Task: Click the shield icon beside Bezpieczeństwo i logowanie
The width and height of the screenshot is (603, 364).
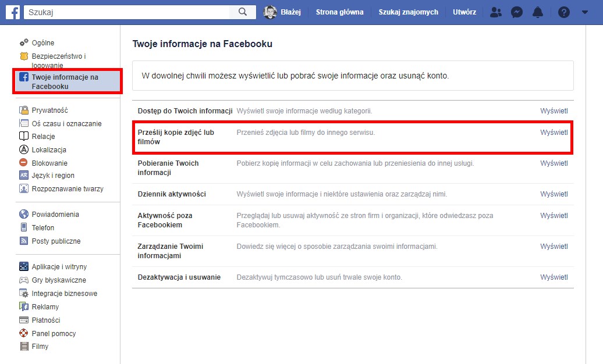Action: point(24,56)
